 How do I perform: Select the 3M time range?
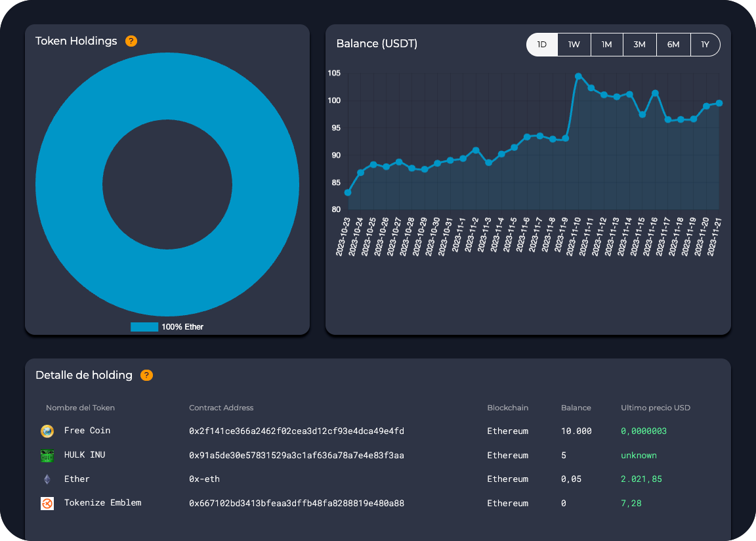click(x=640, y=44)
